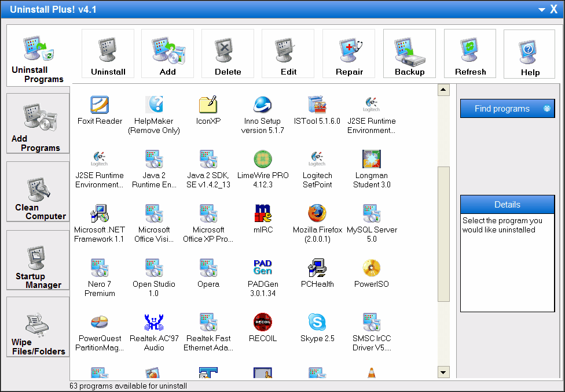Open Wipe Files/Folders section
This screenshot has width=565, height=392.
(x=38, y=327)
